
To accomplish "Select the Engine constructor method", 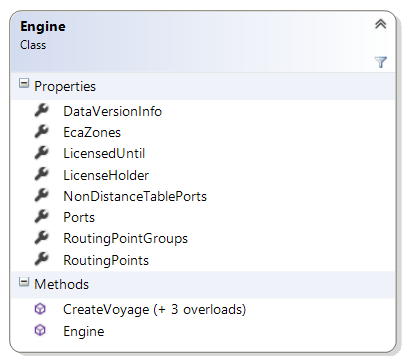I will 84,332.
